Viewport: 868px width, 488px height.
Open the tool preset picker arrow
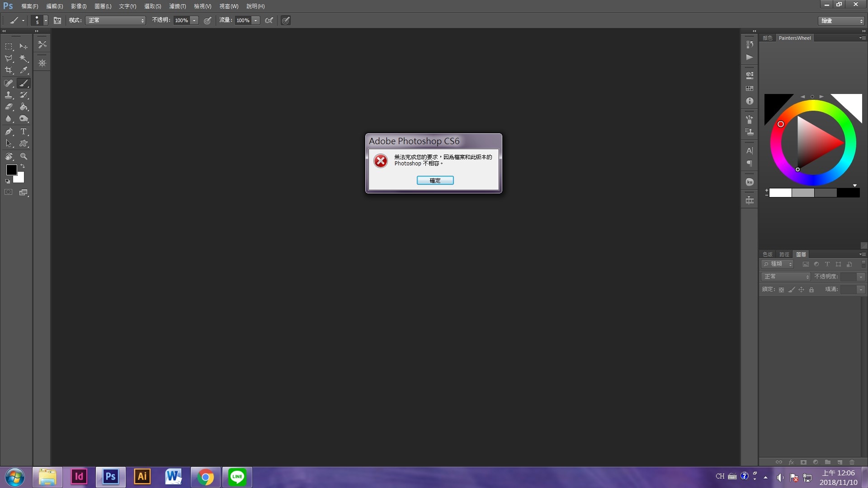23,20
